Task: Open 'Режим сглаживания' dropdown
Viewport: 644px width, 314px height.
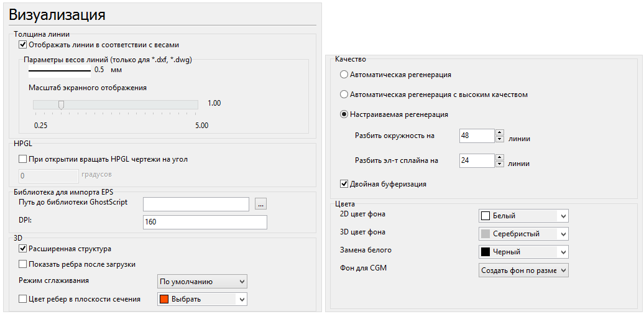Action: click(x=202, y=282)
